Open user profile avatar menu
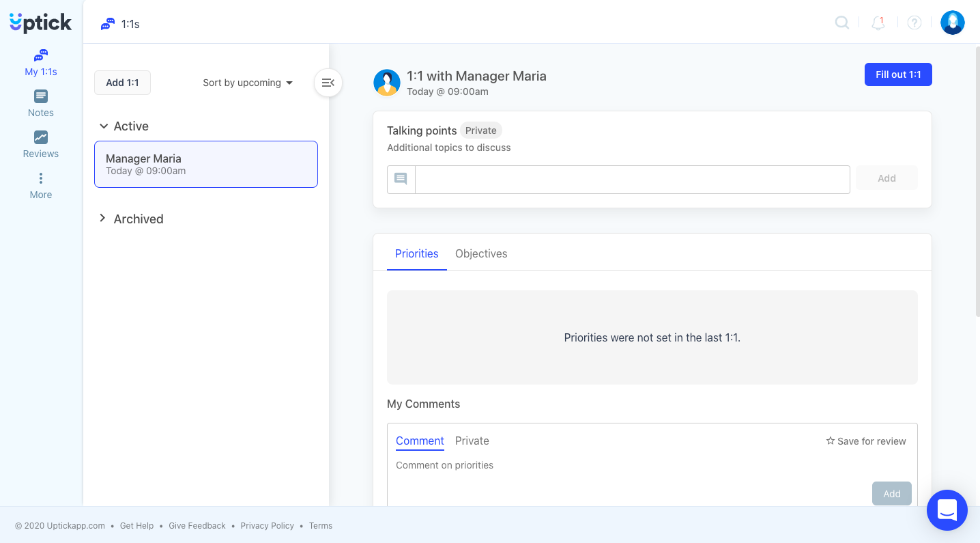The image size is (980, 543). [952, 23]
